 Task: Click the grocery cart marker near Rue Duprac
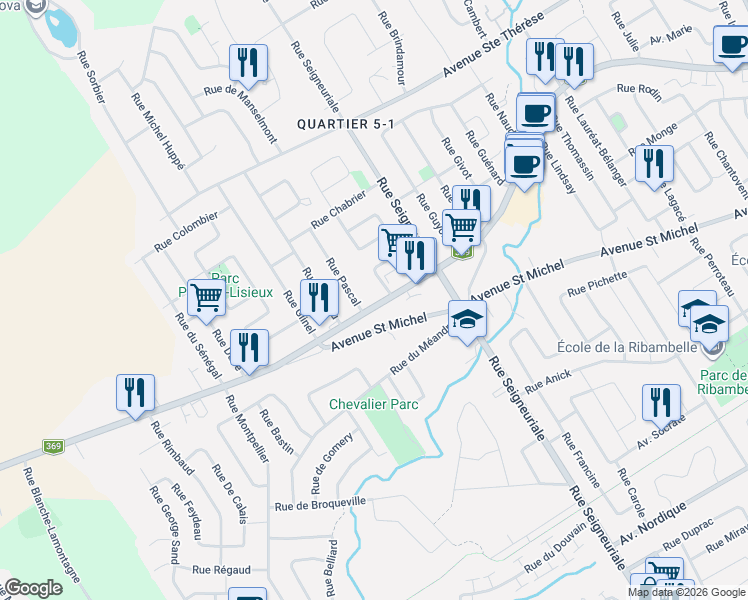(665, 569)
